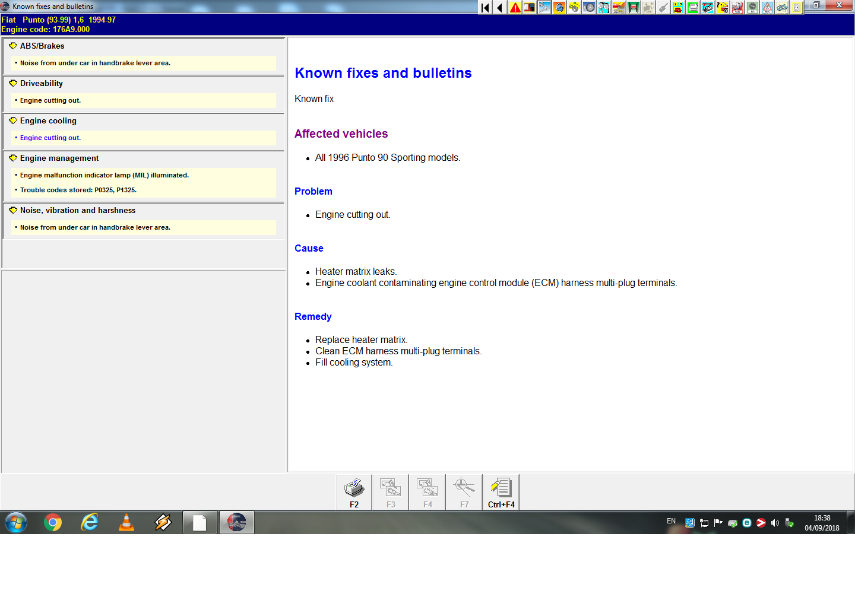855x616 pixels.
Task: Click 'Clean ECM harness multi-plug terminals.' line
Action: (398, 351)
